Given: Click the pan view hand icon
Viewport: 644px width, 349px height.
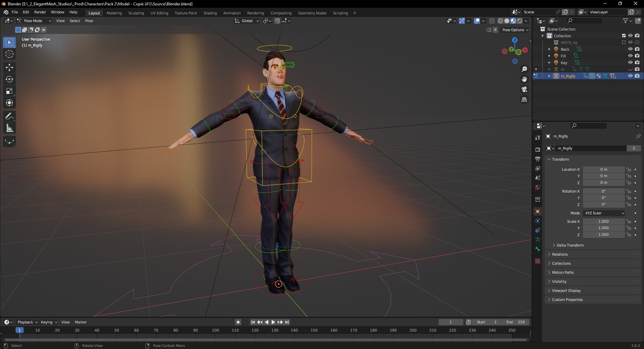Looking at the screenshot, I should (524, 79).
